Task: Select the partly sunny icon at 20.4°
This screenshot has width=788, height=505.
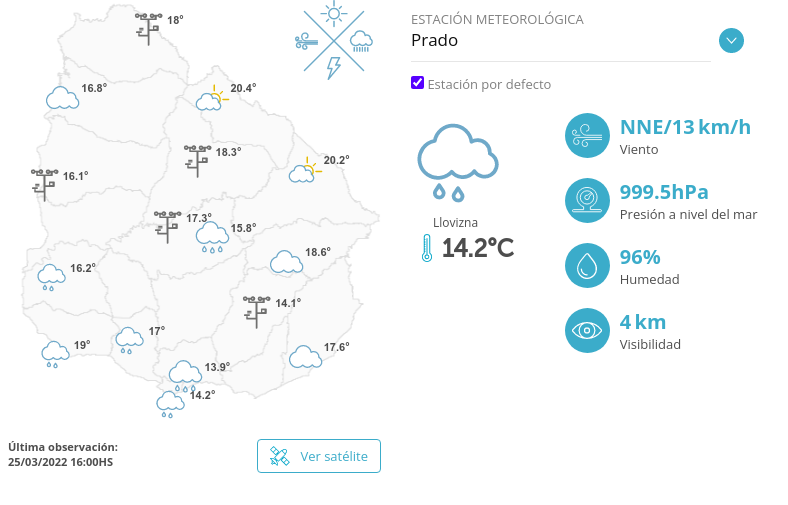Action: [212, 98]
